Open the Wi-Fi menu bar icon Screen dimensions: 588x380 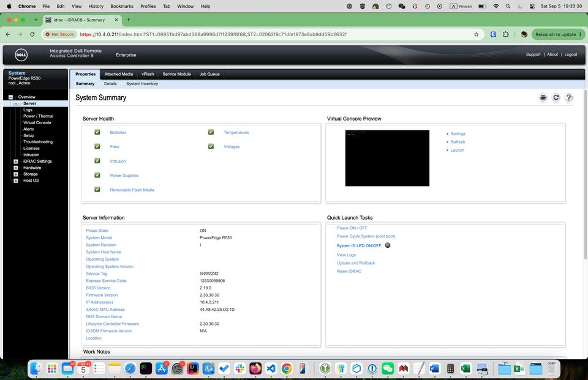point(496,6)
